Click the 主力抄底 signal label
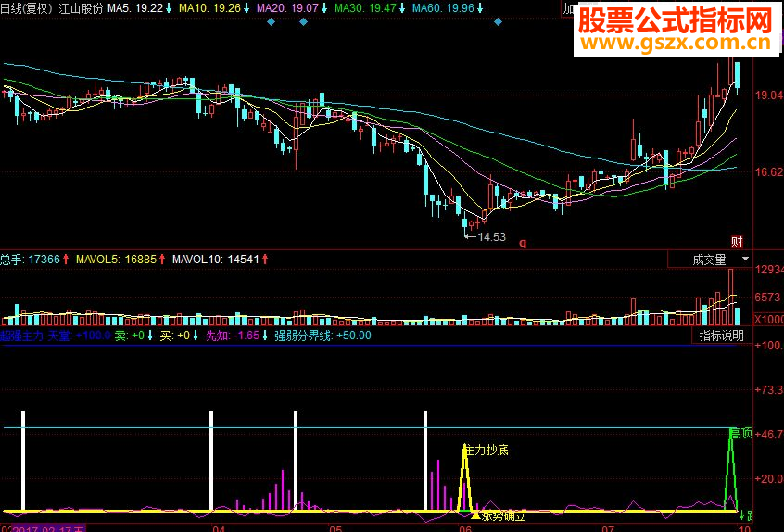The image size is (784, 532). click(x=487, y=450)
